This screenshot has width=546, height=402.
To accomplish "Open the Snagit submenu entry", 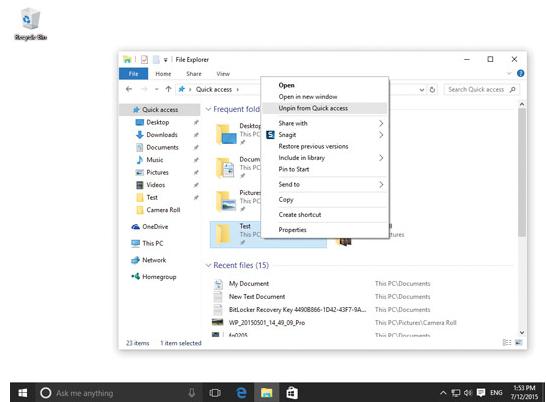I will [325, 134].
